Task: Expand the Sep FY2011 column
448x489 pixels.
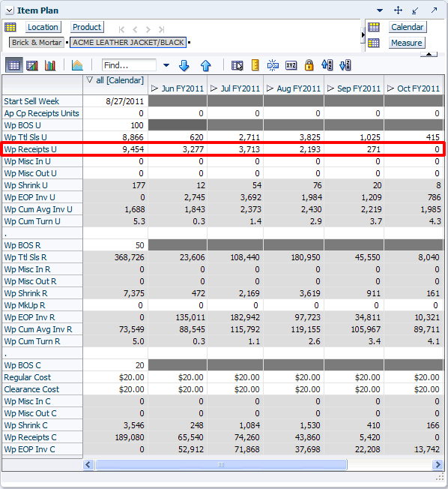Action: pos(330,88)
